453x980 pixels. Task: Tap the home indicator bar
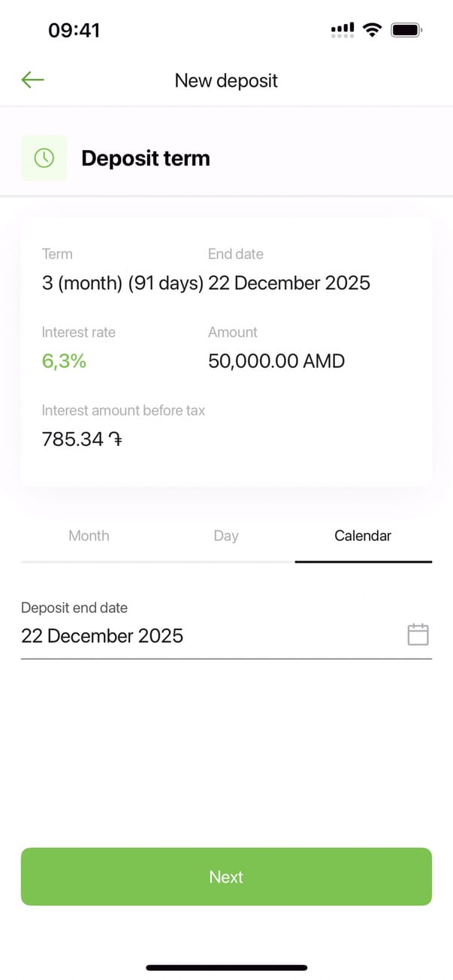click(226, 967)
